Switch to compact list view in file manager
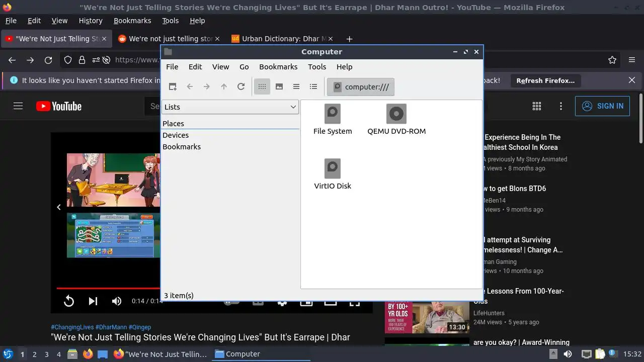The height and width of the screenshot is (362, 644). coord(296,86)
